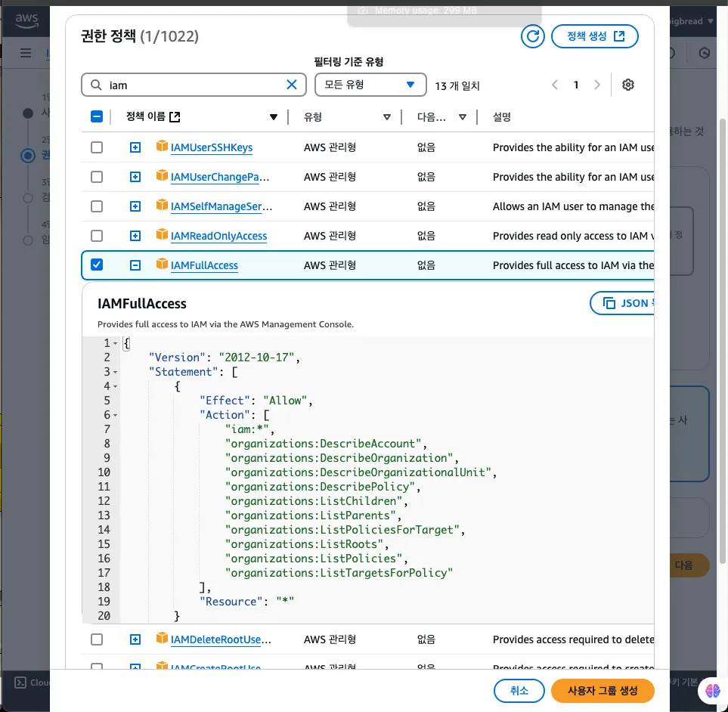Open the IAMReadOnlyAccess policy link
728x712 pixels.
(x=218, y=236)
